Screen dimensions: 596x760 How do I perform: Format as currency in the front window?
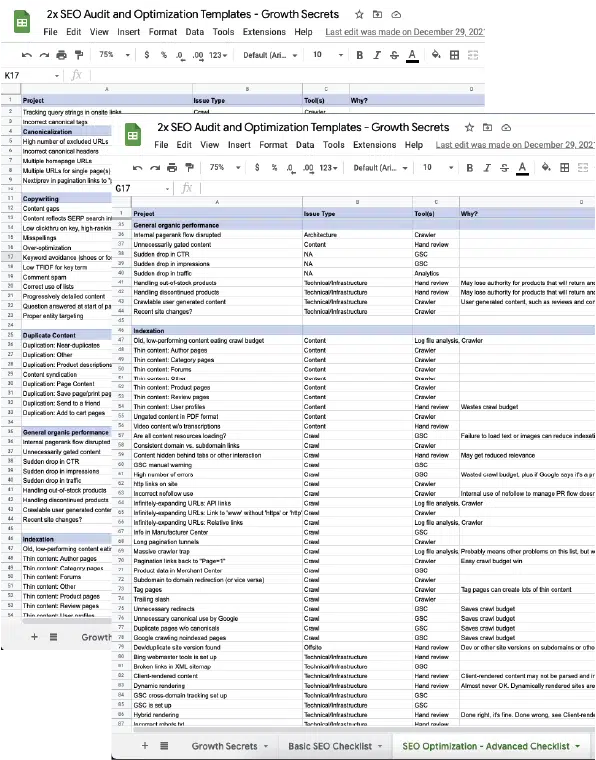(257, 168)
